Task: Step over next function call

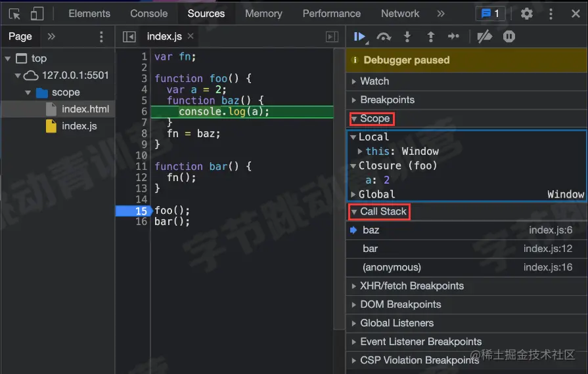Action: tap(384, 36)
